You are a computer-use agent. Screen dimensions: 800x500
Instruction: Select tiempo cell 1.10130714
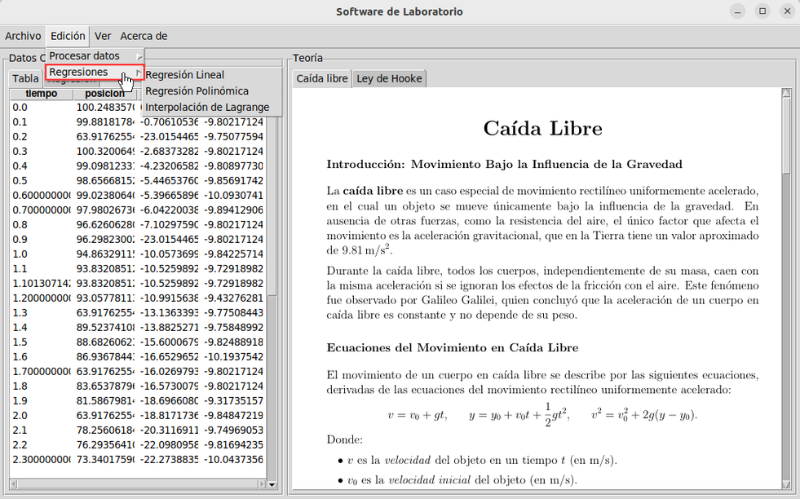tap(41, 284)
